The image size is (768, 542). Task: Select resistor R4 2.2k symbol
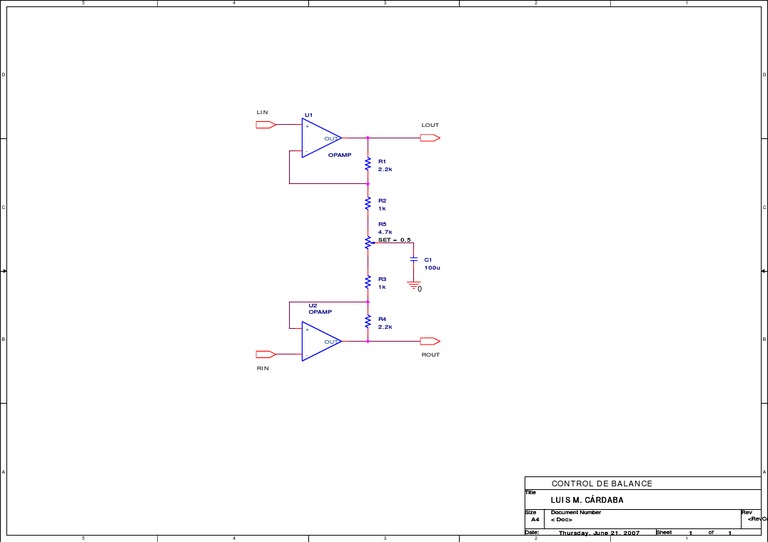click(x=368, y=321)
